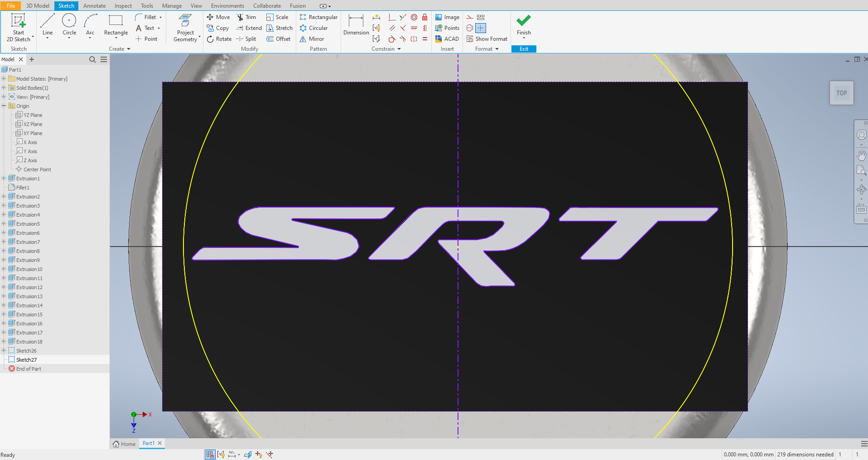Start a new 2D Sketch
The image size is (868, 460).
click(19, 27)
